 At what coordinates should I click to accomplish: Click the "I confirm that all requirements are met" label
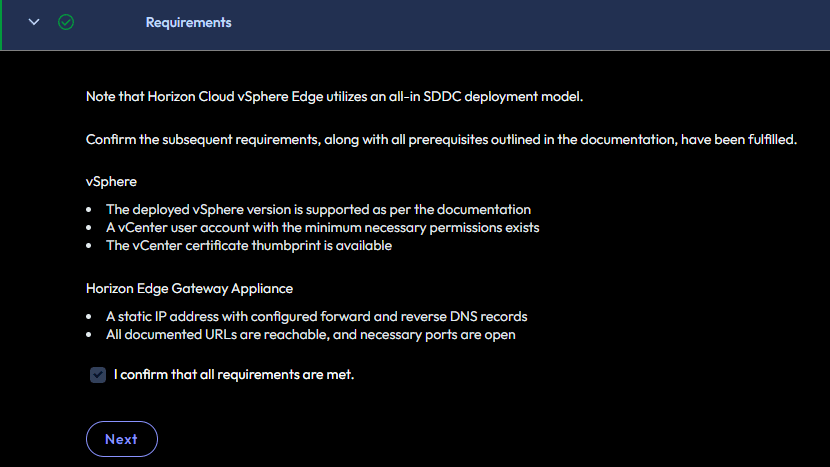234,375
